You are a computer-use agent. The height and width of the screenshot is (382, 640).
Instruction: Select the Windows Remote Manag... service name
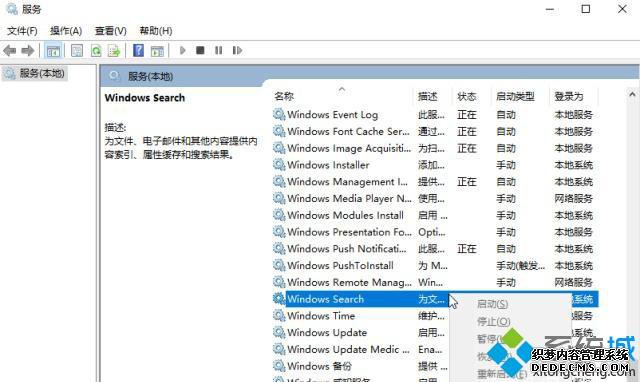click(x=349, y=282)
